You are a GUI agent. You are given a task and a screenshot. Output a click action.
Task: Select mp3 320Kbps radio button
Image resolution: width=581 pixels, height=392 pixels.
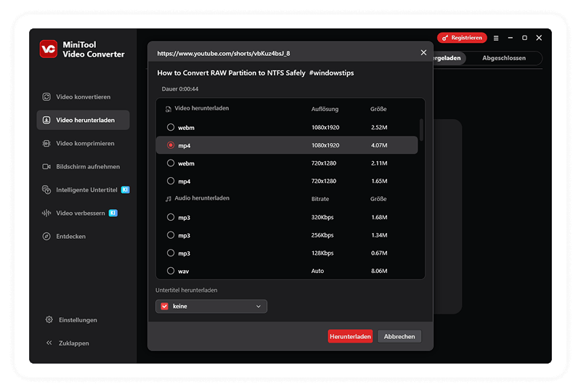click(171, 217)
